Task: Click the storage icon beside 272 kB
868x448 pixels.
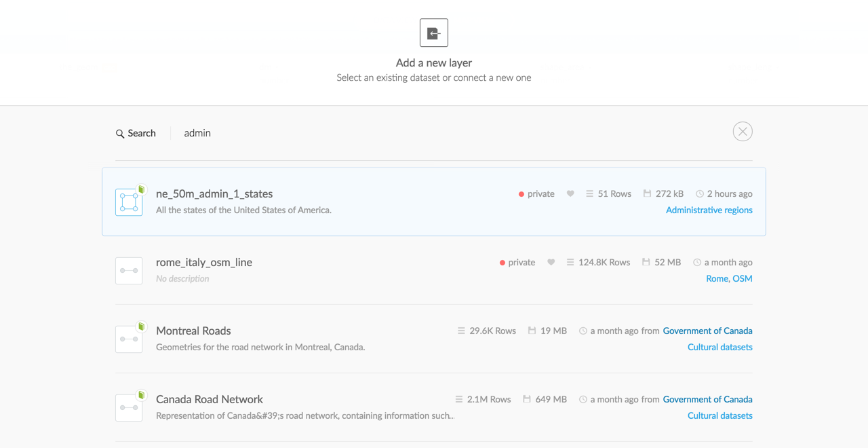Action: tap(646, 193)
